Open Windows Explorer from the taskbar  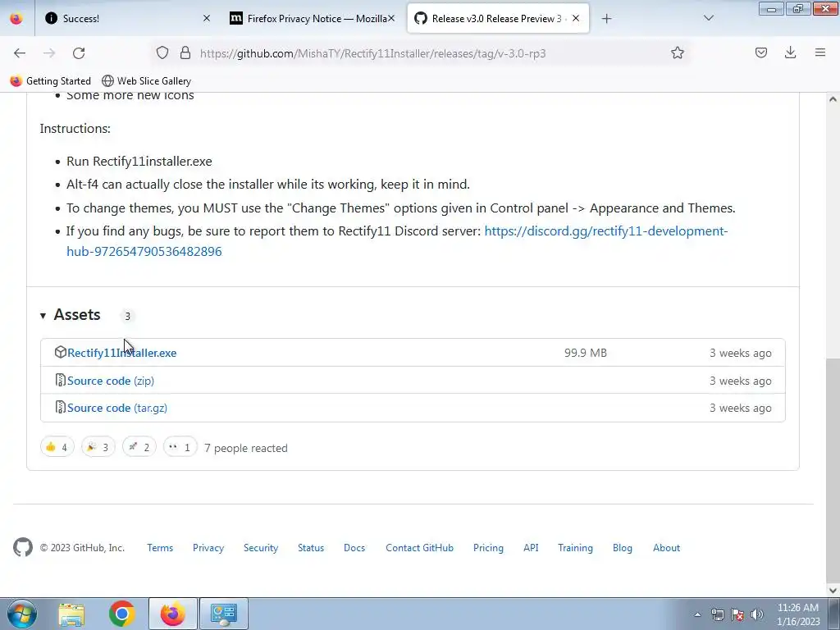pos(71,614)
